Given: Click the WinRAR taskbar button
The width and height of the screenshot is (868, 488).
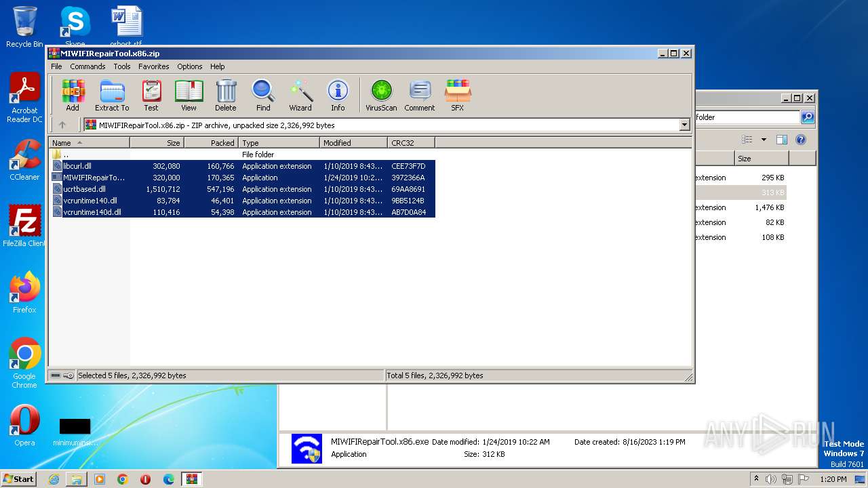Looking at the screenshot, I should (191, 479).
